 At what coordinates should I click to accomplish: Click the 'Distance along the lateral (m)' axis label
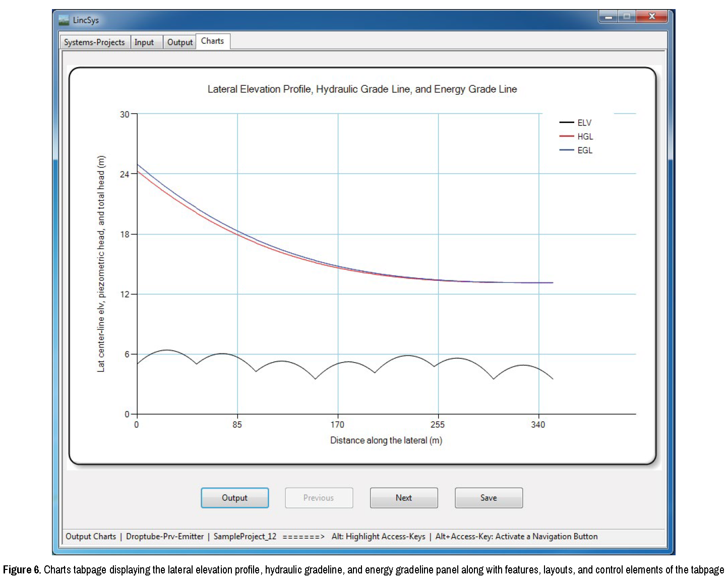386,440
